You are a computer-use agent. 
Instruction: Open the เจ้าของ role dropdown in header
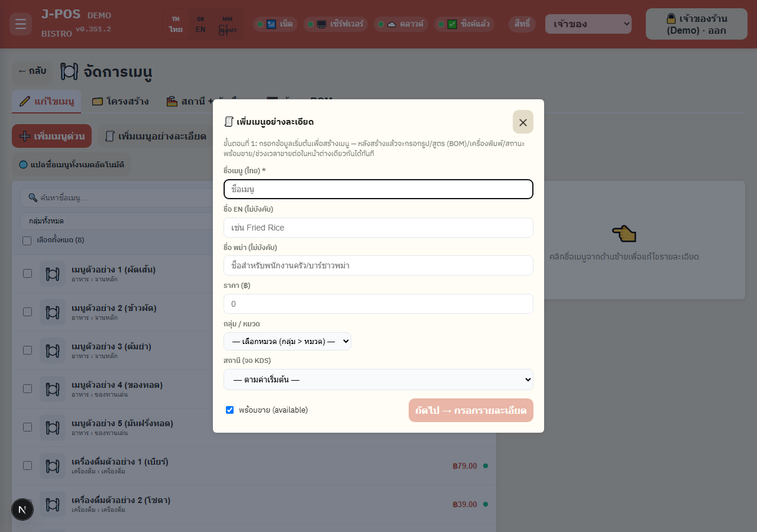[x=588, y=24]
